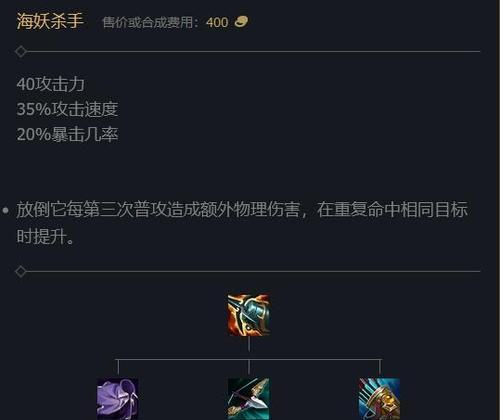
Task: Click the 售价或合成费用 label
Action: coord(150,22)
